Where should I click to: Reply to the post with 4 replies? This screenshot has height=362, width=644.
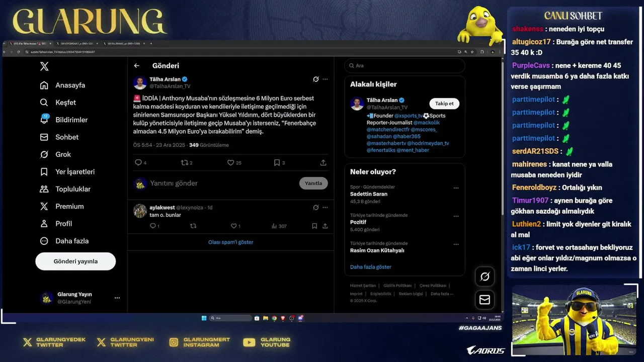click(x=140, y=163)
